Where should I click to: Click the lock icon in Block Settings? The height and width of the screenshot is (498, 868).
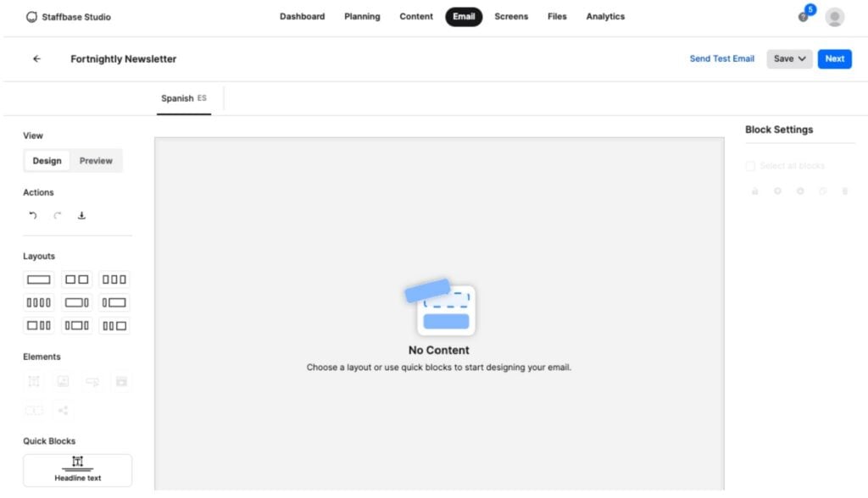pyautogui.click(x=754, y=191)
